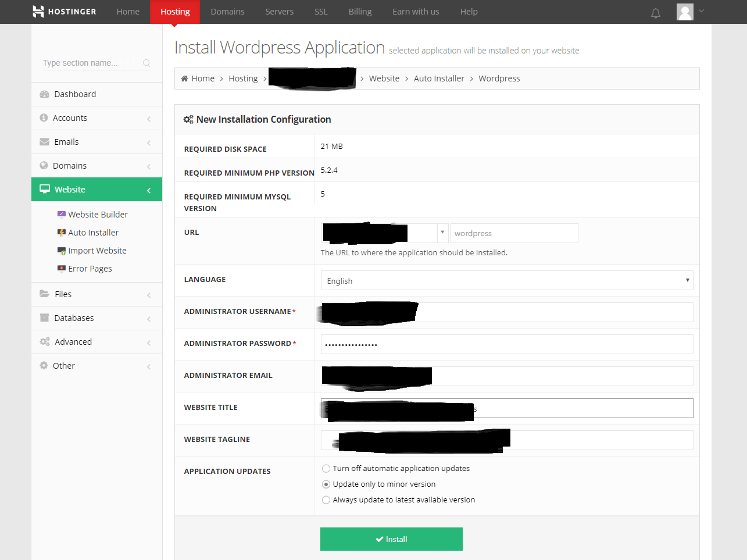Click the Administrator Email field
Viewport: 747px width, 560px height.
tap(507, 376)
